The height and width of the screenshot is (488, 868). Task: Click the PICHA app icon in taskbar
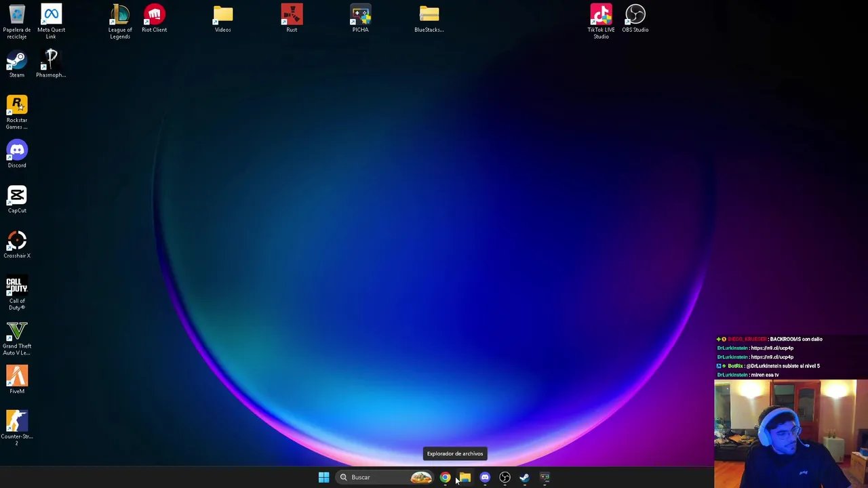pos(545,477)
